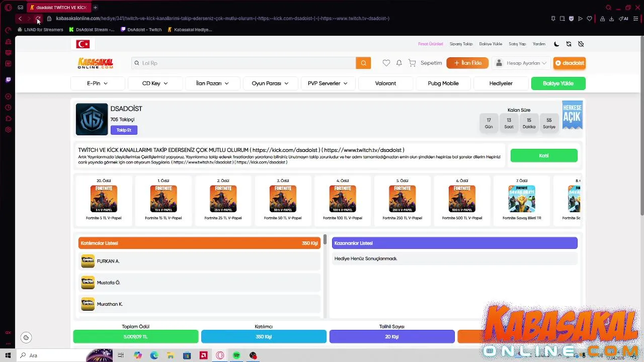The height and width of the screenshot is (362, 644).
Task: Click the browser snapshot icon
Action: 562,19
